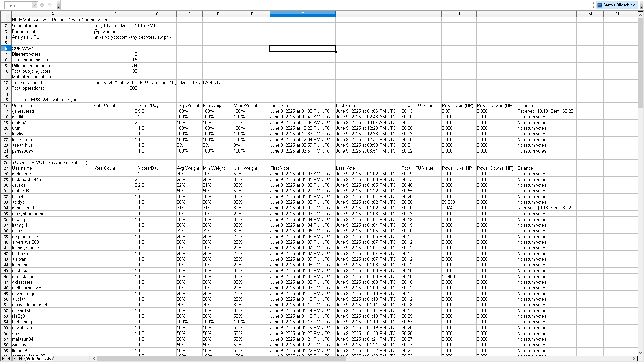Go to the previous sheet tab

coord(9,359)
